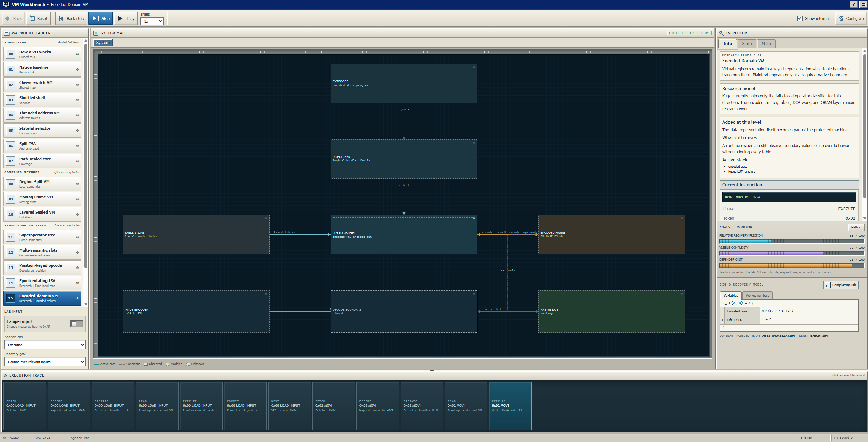Image resolution: width=868 pixels, height=442 pixels.
Task: Click the NATIVE EXIT node
Action: pyautogui.click(x=612, y=311)
